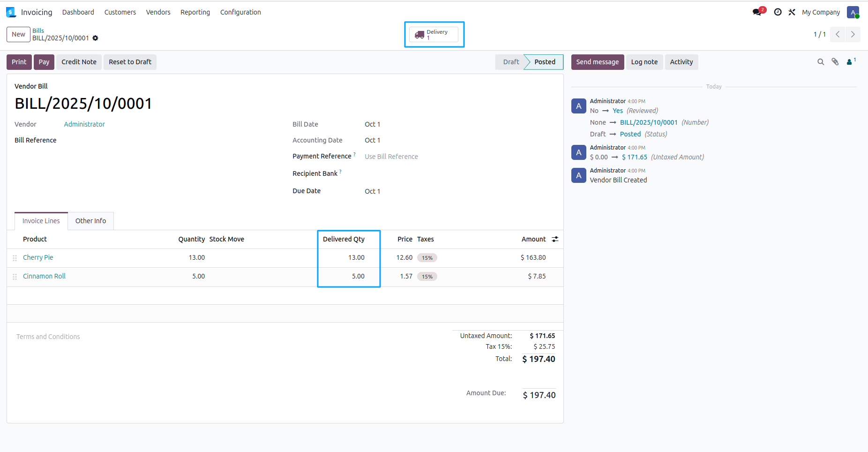Sort by the Delivered Qty column header
The image size is (868, 452).
point(344,239)
